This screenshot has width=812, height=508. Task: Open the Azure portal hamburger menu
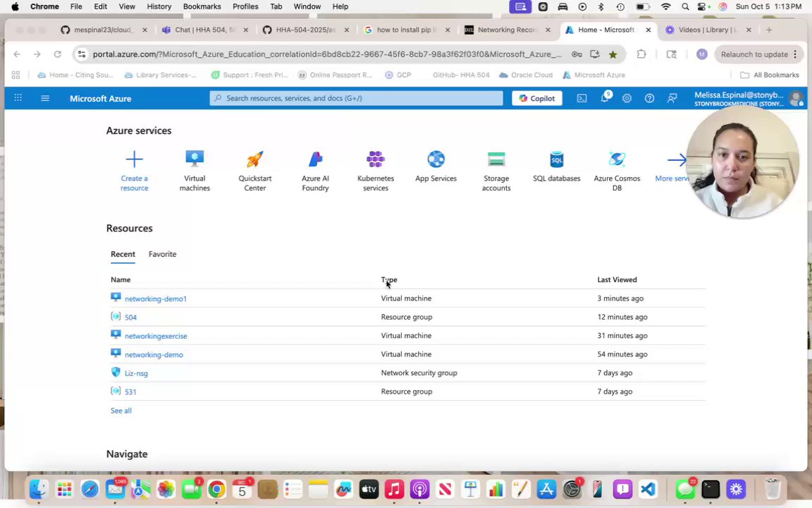(x=45, y=98)
